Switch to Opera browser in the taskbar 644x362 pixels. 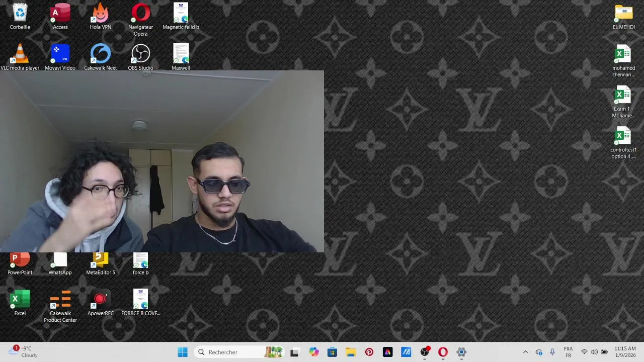[x=443, y=352]
